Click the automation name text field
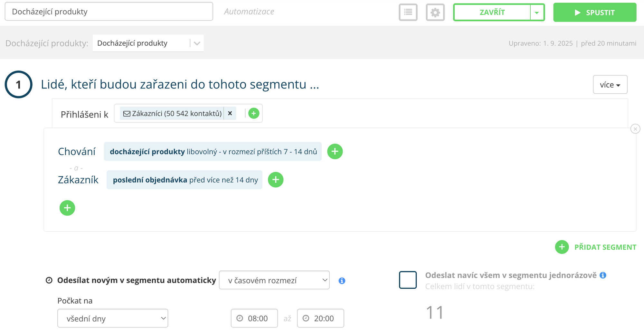This screenshot has height=335, width=644. tap(109, 12)
